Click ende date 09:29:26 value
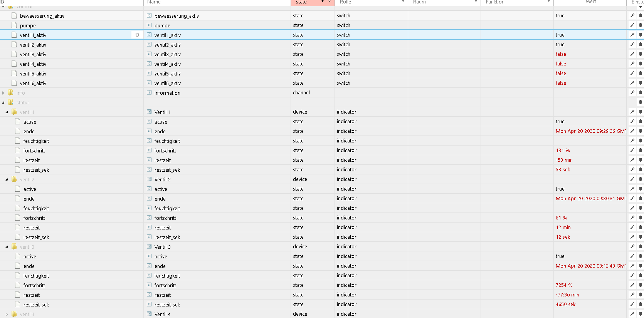644x318 pixels. (x=591, y=131)
